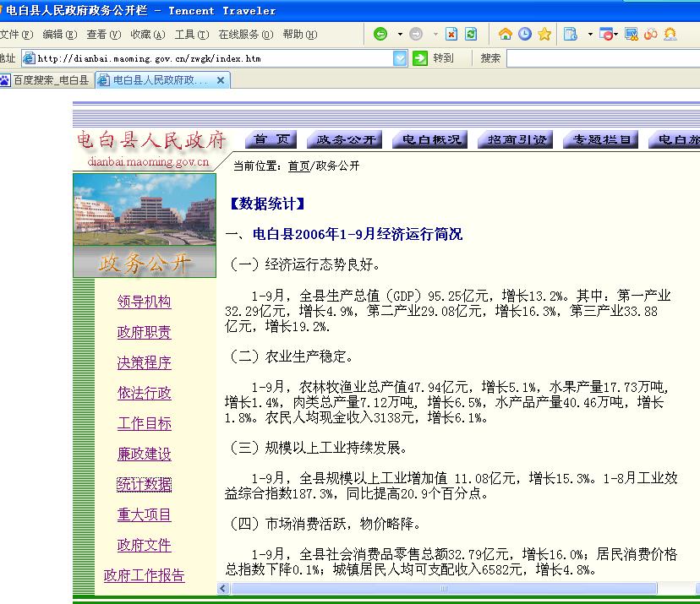The image size is (700, 604).
Task: Close the 电白县人民政府 tab
Action: [221, 80]
